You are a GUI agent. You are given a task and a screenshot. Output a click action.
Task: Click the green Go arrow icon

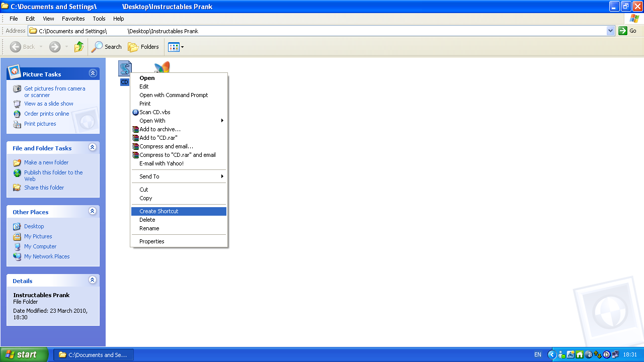pos(624,31)
